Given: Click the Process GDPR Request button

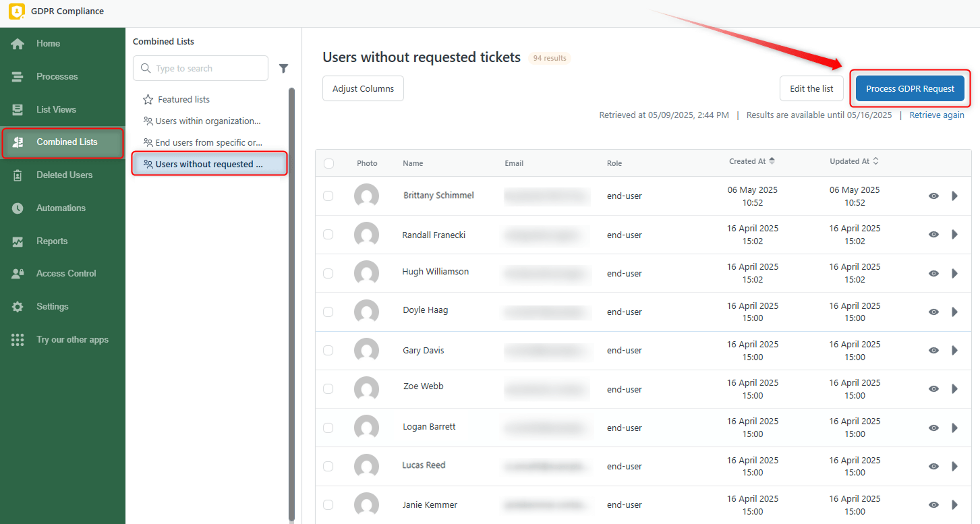Looking at the screenshot, I should [x=910, y=89].
